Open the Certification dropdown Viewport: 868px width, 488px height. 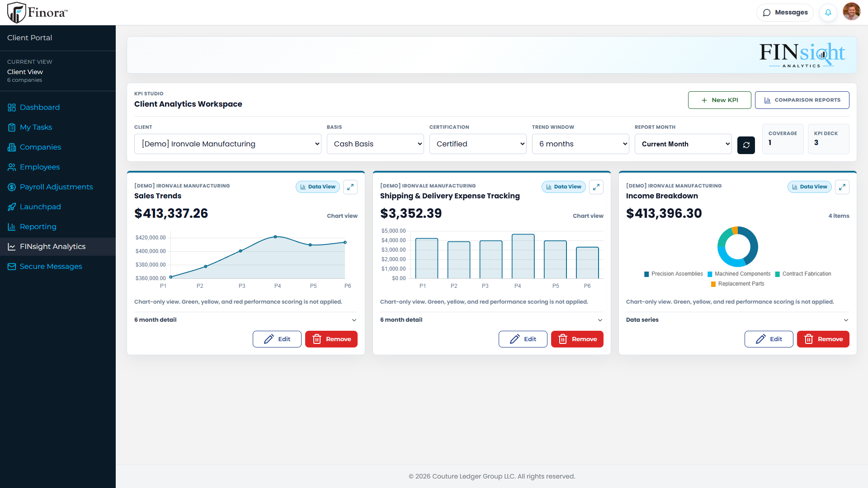click(478, 144)
